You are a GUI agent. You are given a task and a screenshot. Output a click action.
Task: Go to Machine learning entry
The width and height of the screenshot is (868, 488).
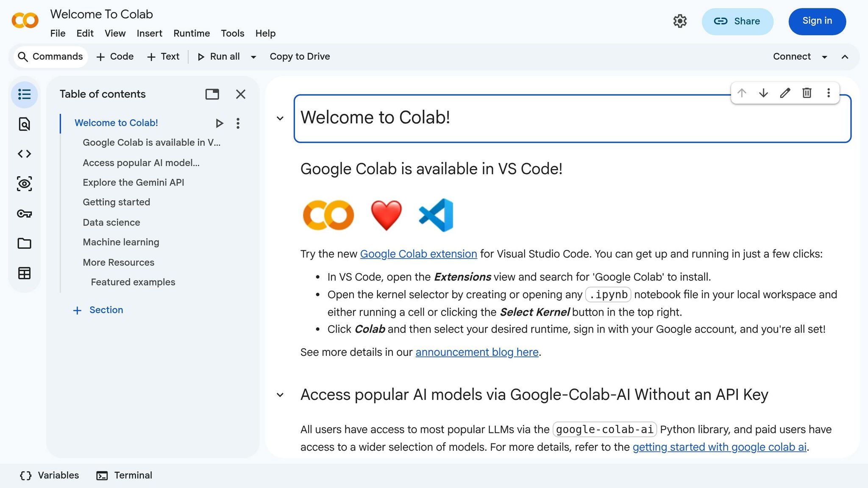click(x=121, y=242)
